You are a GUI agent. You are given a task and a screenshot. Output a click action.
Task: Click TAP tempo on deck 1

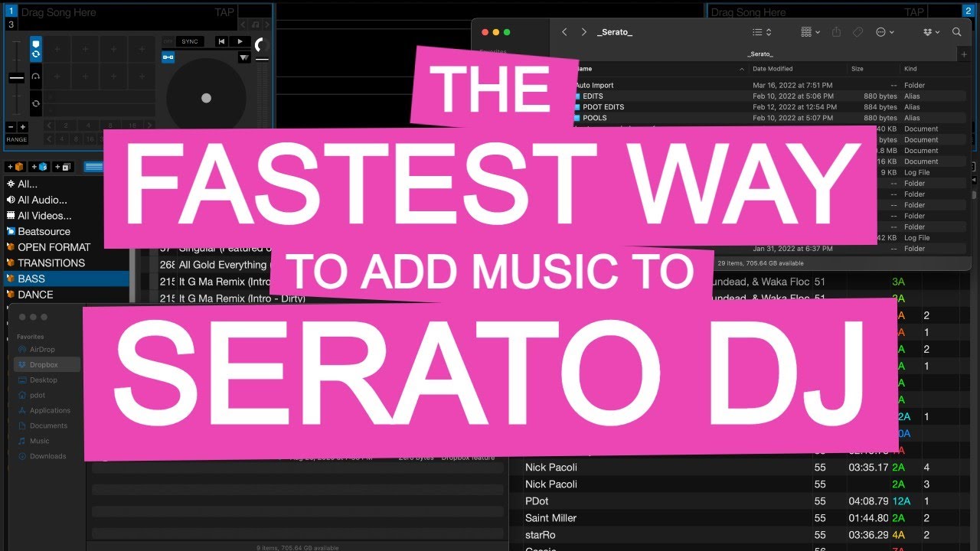point(224,12)
